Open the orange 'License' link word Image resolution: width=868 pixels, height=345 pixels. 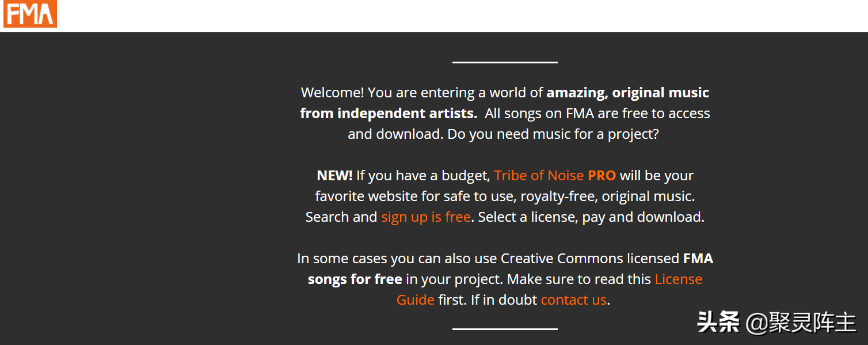click(x=678, y=279)
